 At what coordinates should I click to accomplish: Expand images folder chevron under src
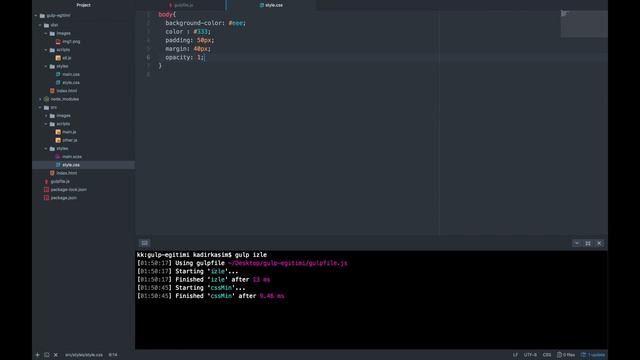(46, 116)
